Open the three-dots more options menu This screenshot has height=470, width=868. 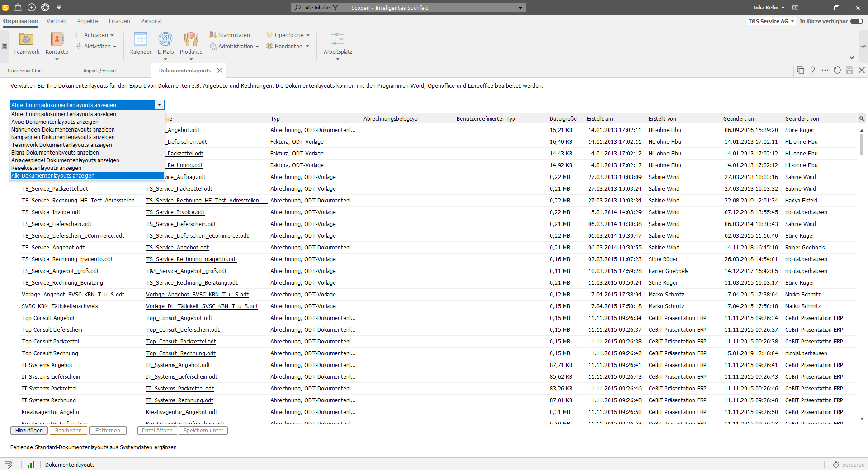click(825, 70)
